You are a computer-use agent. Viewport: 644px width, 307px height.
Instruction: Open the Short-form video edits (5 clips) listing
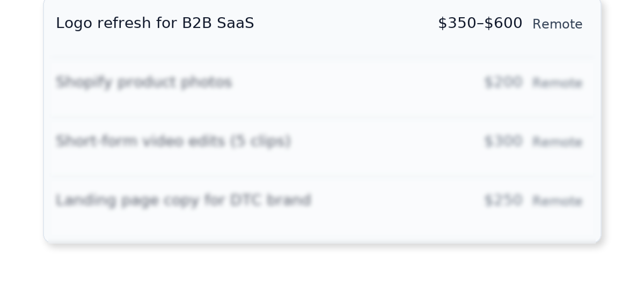(173, 141)
